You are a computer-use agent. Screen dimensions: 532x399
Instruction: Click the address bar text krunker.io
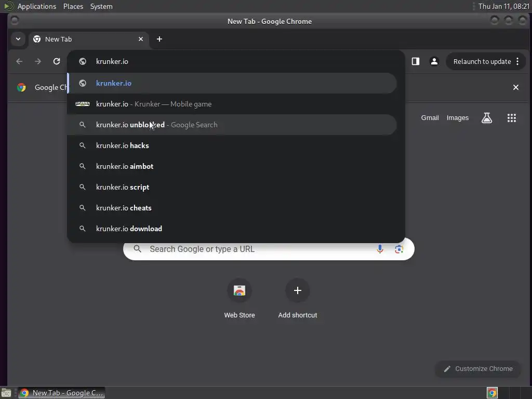coord(112,61)
